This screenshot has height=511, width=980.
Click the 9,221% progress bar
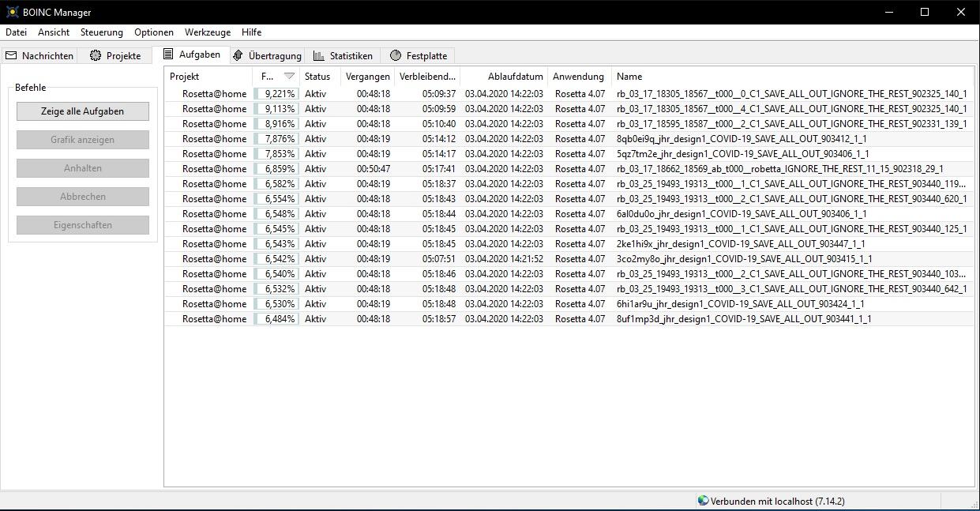pyautogui.click(x=276, y=94)
